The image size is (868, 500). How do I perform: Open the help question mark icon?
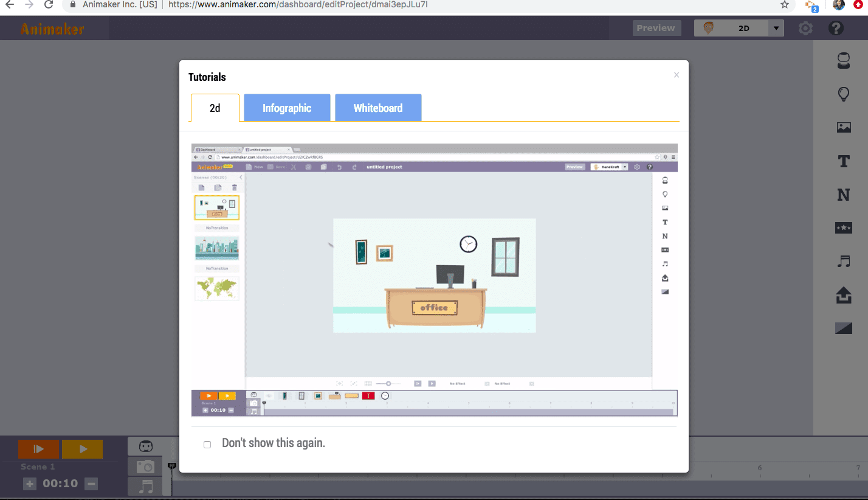pos(836,28)
